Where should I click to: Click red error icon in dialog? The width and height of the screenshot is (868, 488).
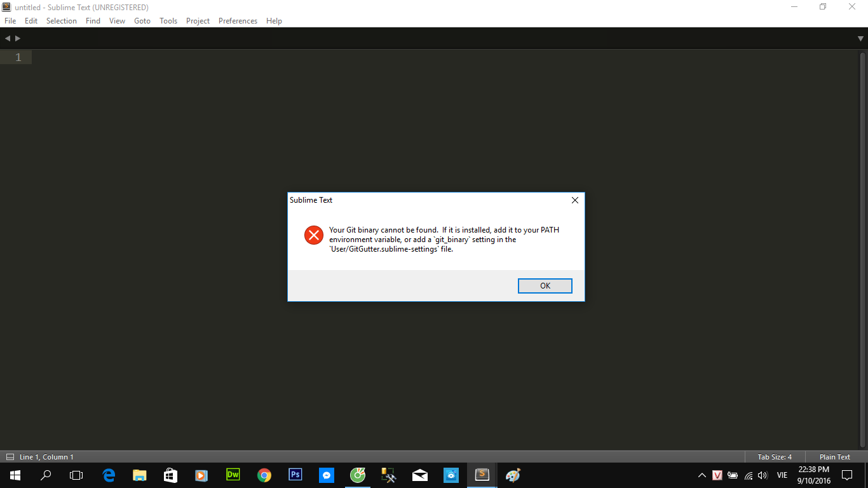314,235
